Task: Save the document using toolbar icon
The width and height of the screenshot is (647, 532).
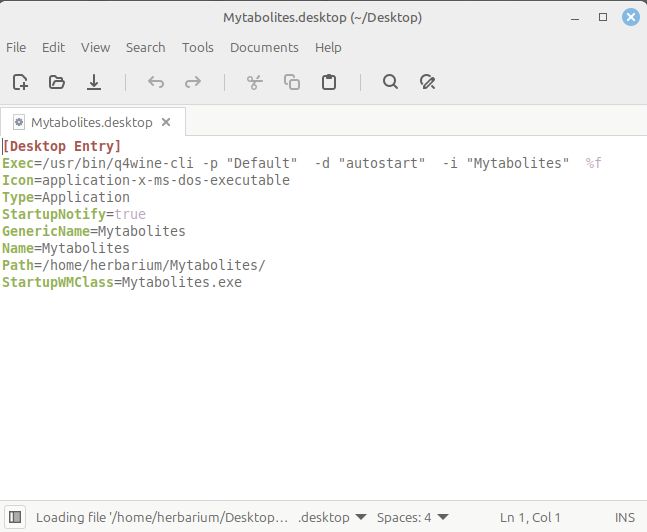Action: coord(94,82)
